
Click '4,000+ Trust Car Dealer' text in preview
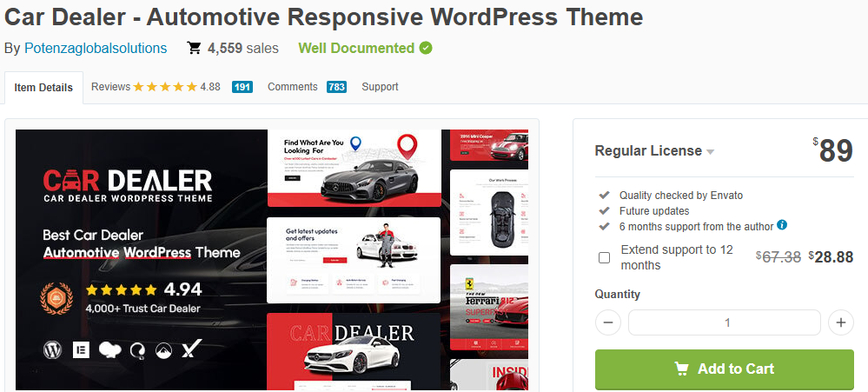(x=142, y=309)
